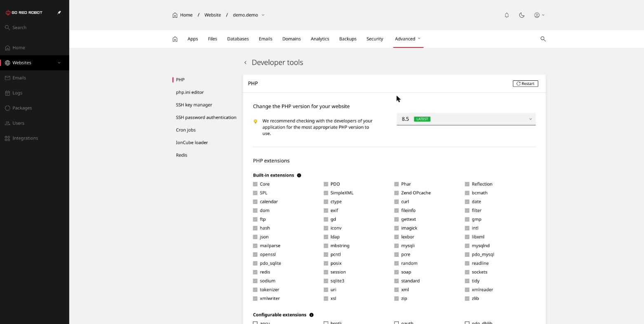Open the user account menu

(539, 15)
